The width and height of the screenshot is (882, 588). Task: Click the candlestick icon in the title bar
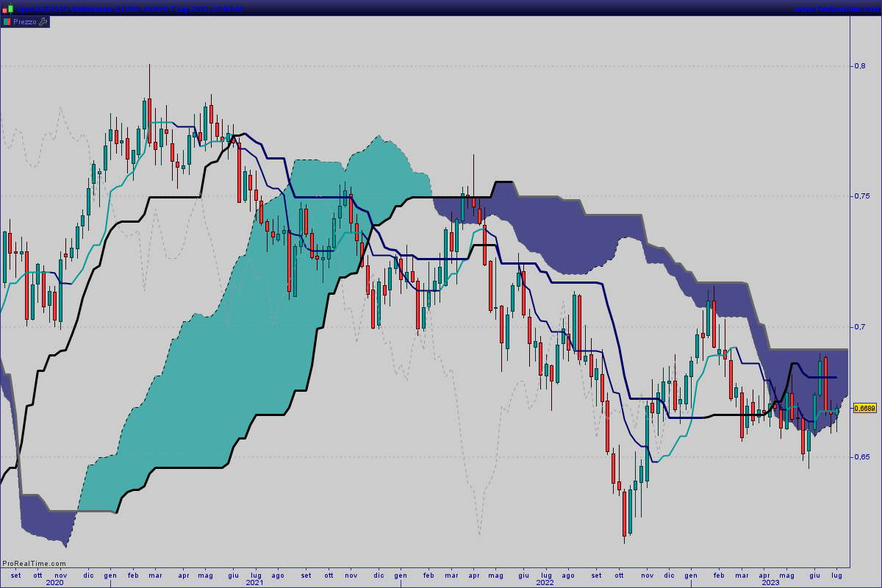point(8,9)
